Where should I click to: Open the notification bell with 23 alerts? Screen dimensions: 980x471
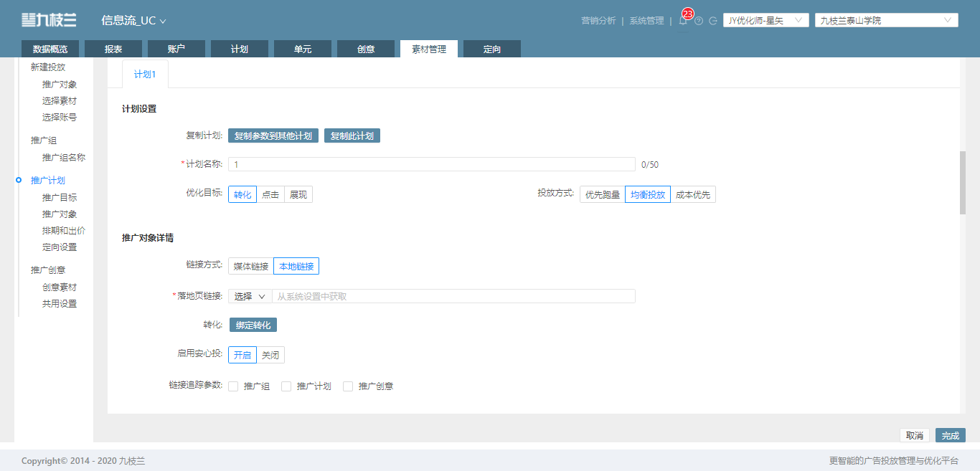tap(683, 20)
